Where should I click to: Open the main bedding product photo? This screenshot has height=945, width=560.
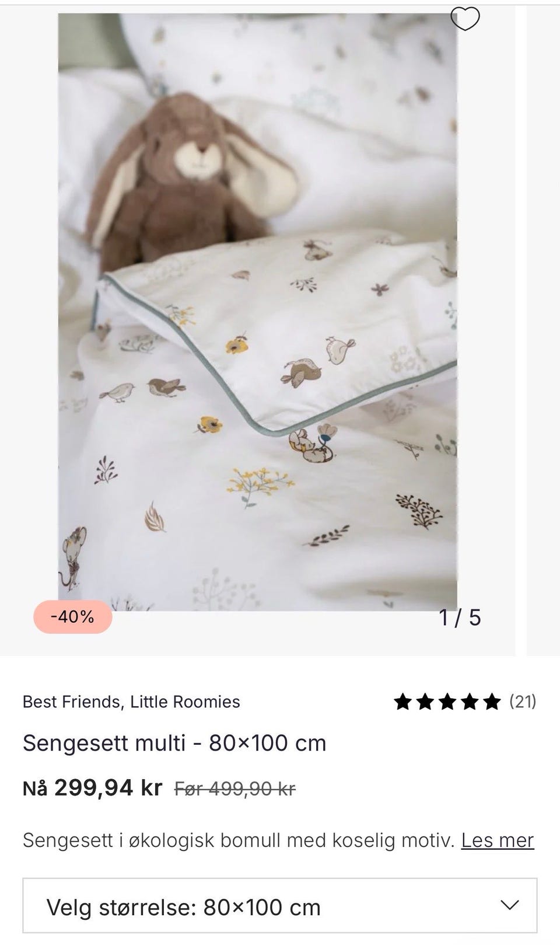pos(257,312)
